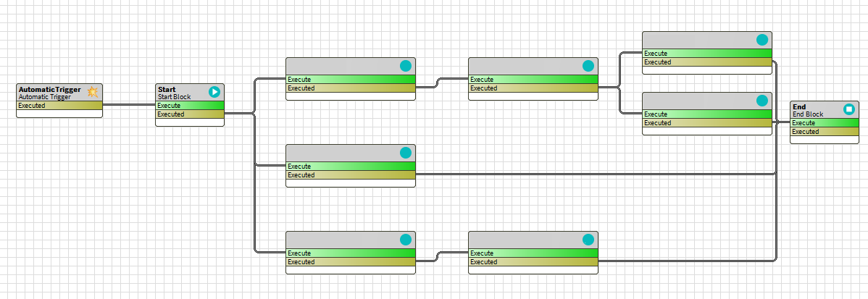Select the Executed row of AutomaticTrigger block
This screenshot has height=299, width=868.
coord(59,106)
